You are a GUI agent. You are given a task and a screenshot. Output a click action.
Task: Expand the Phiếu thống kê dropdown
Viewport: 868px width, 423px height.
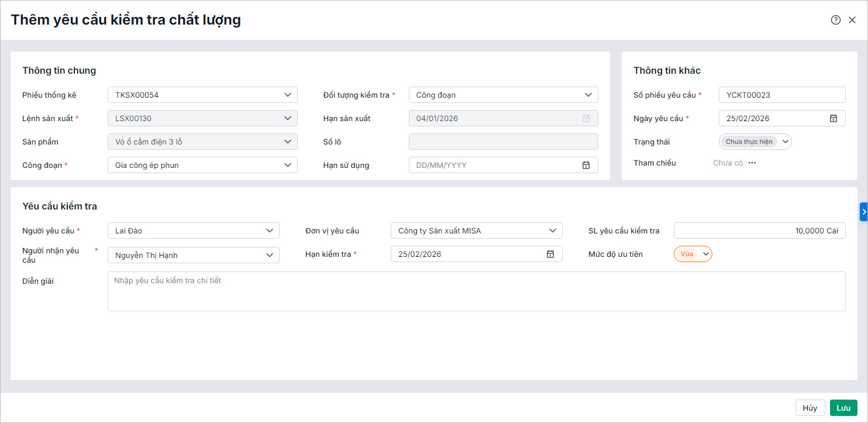287,95
